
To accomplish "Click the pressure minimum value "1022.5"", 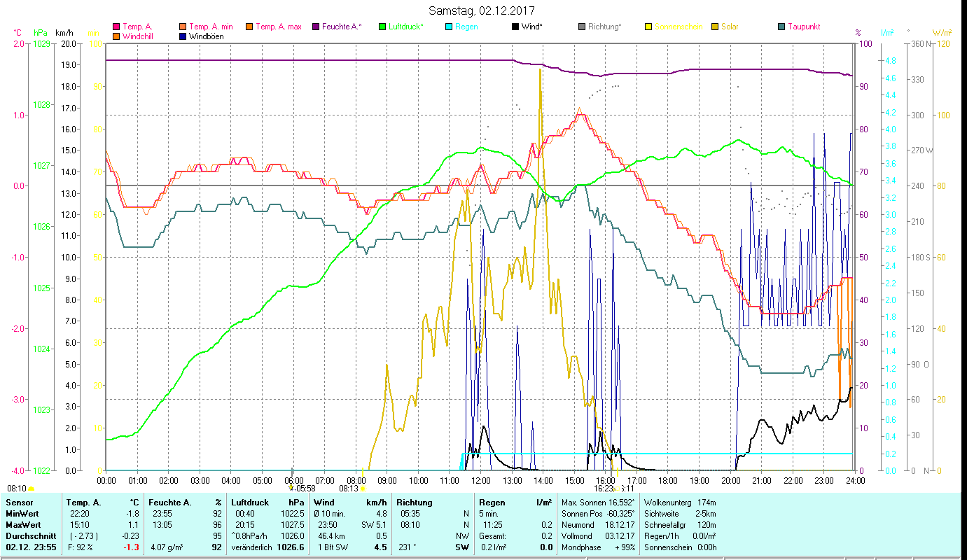I will [x=291, y=514].
